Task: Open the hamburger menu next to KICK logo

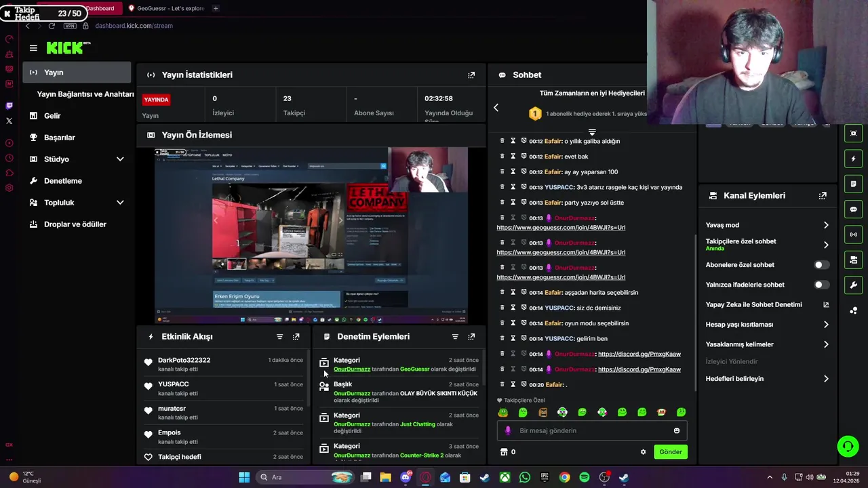Action: click(33, 48)
